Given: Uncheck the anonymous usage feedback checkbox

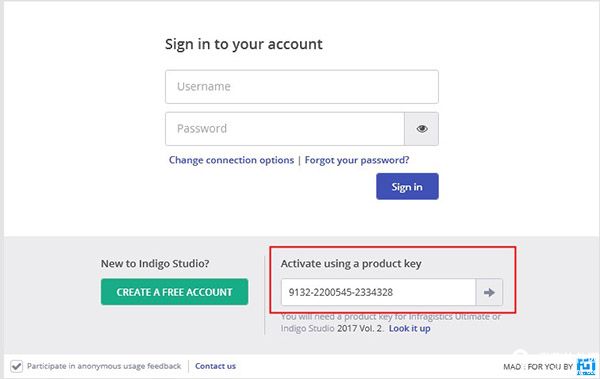Looking at the screenshot, I should [x=16, y=366].
